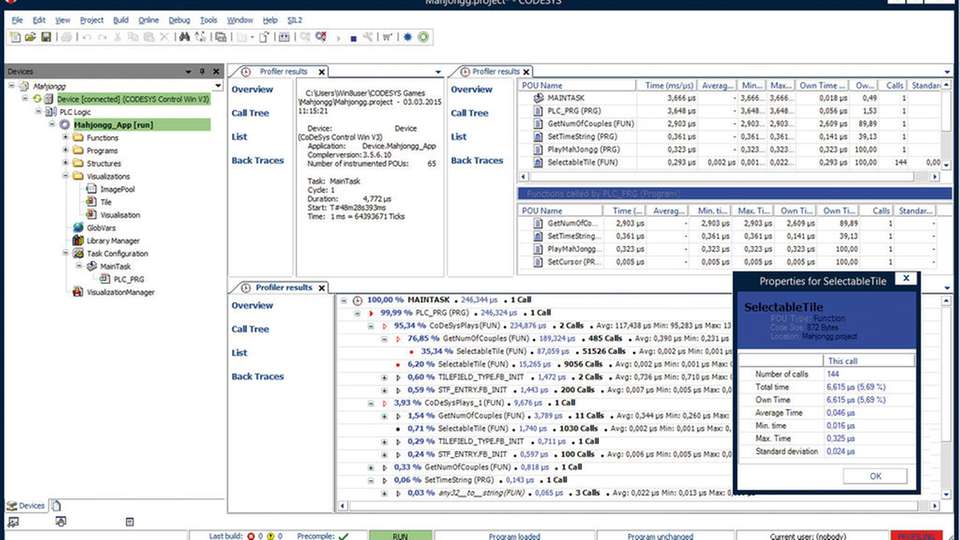Open the Online menu

[x=148, y=20]
